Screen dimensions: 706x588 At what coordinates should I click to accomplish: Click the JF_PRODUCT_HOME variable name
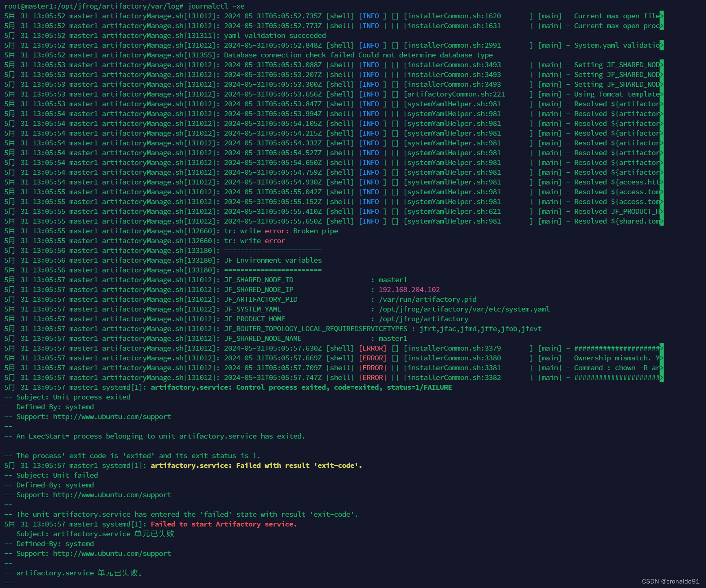click(254, 319)
